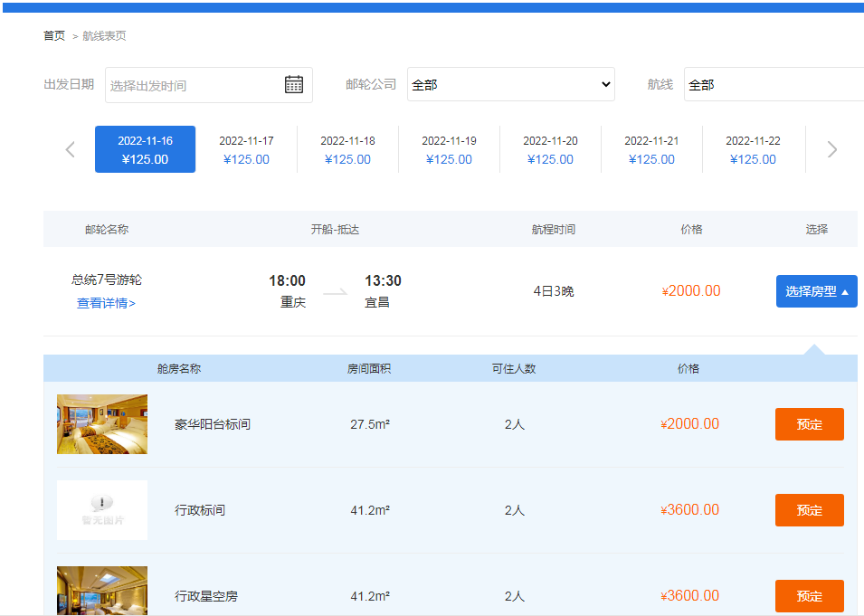Select the 2022-11-16 date tab
This screenshot has height=616, width=864.
coord(145,149)
